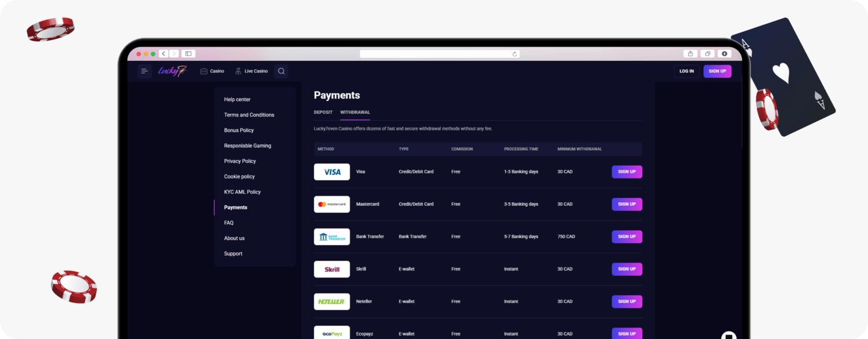This screenshot has height=339, width=868.
Task: Click SIGN UP in the Visa row
Action: click(x=627, y=172)
